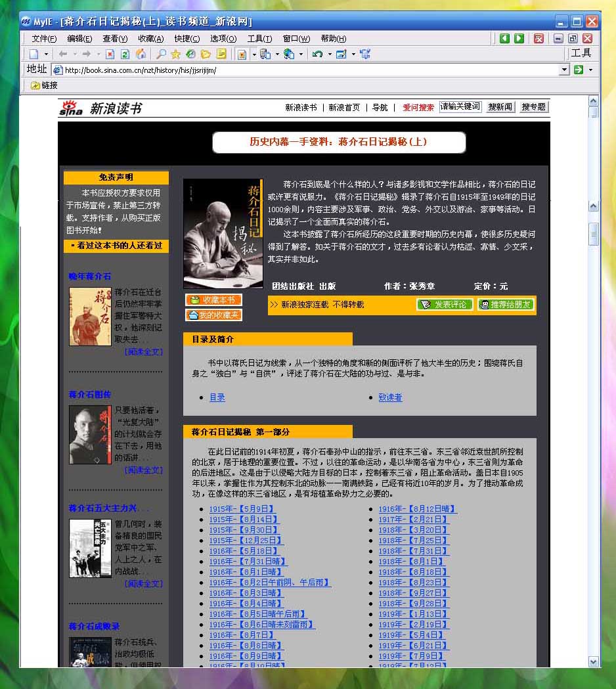Open the address bar URL dropdown
Image resolution: width=616 pixels, height=689 pixels.
click(x=565, y=70)
